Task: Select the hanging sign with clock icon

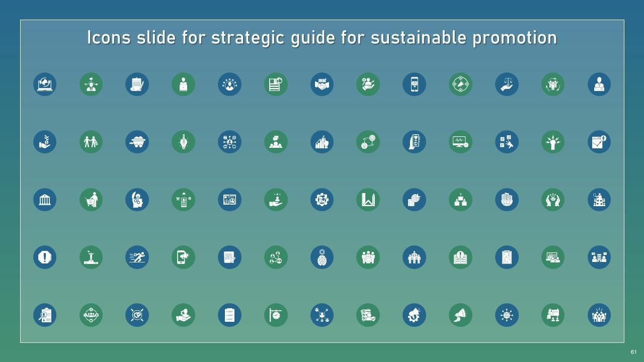Action: (x=276, y=315)
